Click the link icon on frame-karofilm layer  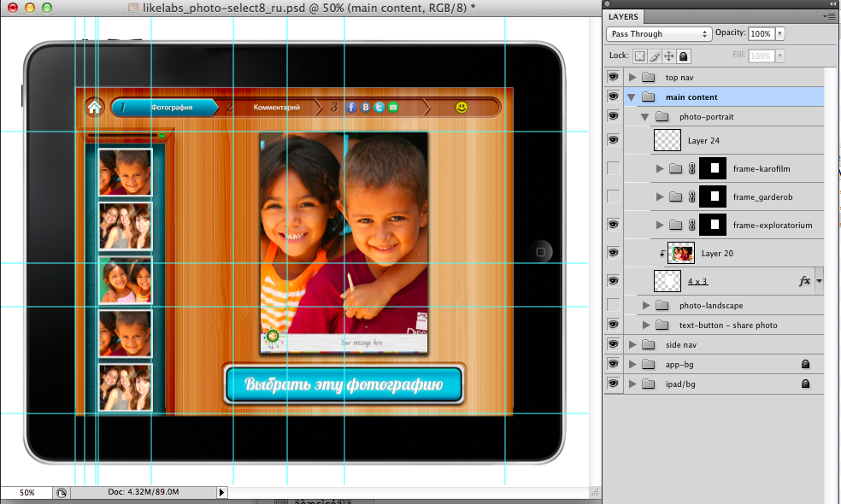691,169
